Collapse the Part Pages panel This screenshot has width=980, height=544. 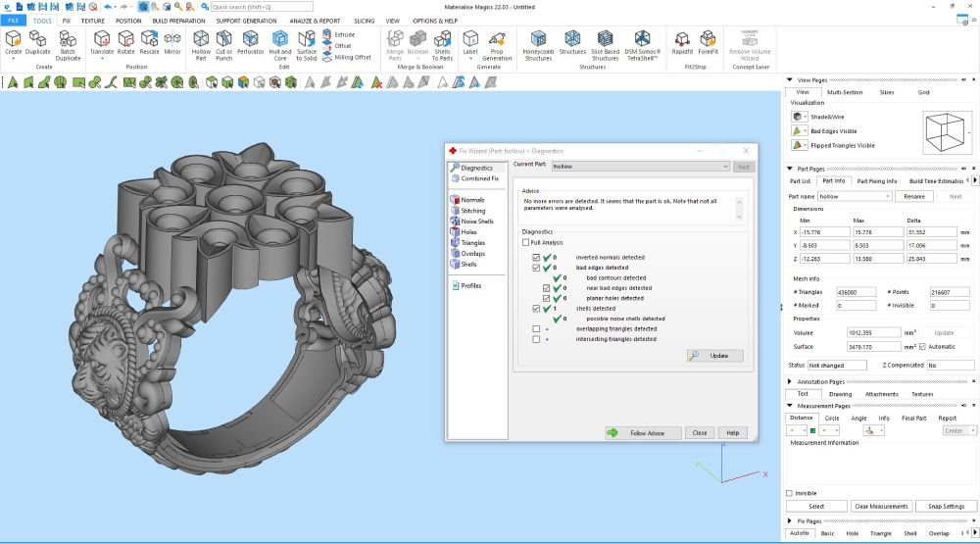tap(790, 169)
